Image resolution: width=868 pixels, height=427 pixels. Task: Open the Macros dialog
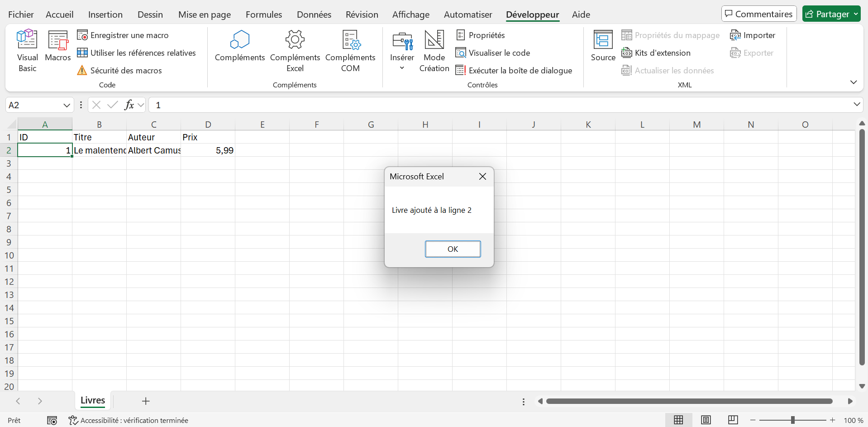click(x=58, y=46)
